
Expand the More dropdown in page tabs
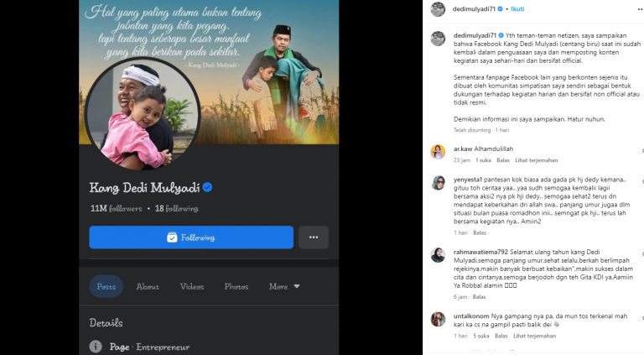click(284, 286)
